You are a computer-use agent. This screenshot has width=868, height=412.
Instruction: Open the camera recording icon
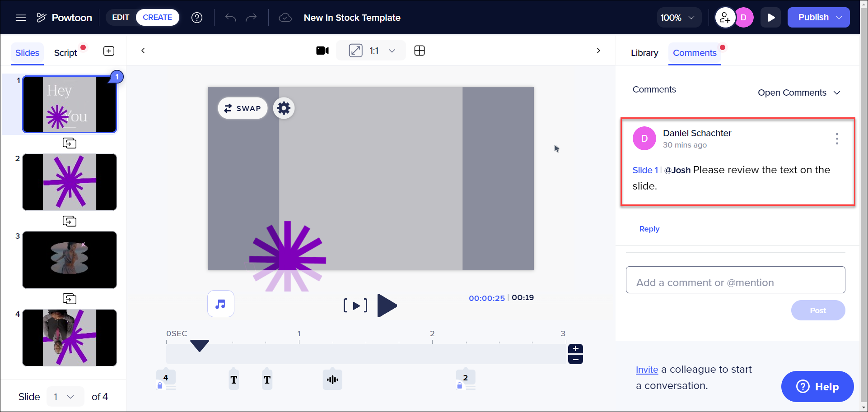pyautogui.click(x=322, y=51)
